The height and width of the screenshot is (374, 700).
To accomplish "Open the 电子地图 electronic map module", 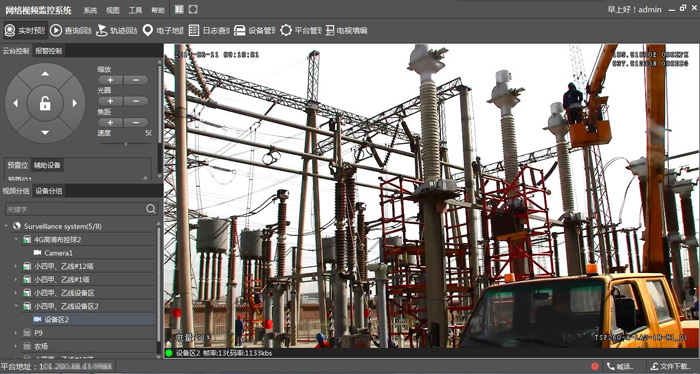I will pos(163,30).
